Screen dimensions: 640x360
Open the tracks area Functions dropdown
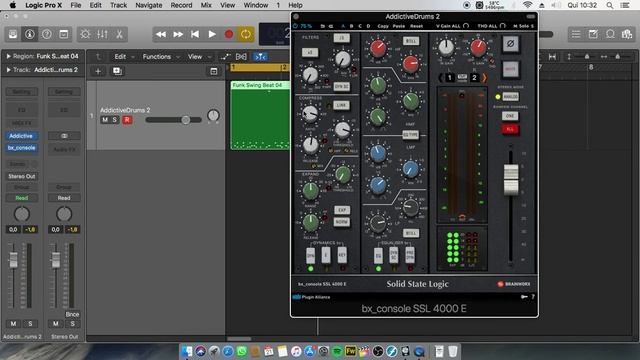pyautogui.click(x=161, y=57)
